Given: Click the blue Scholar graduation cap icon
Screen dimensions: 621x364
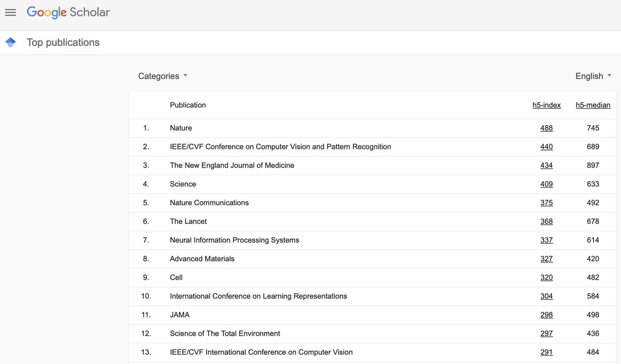Looking at the screenshot, I should (x=10, y=42).
